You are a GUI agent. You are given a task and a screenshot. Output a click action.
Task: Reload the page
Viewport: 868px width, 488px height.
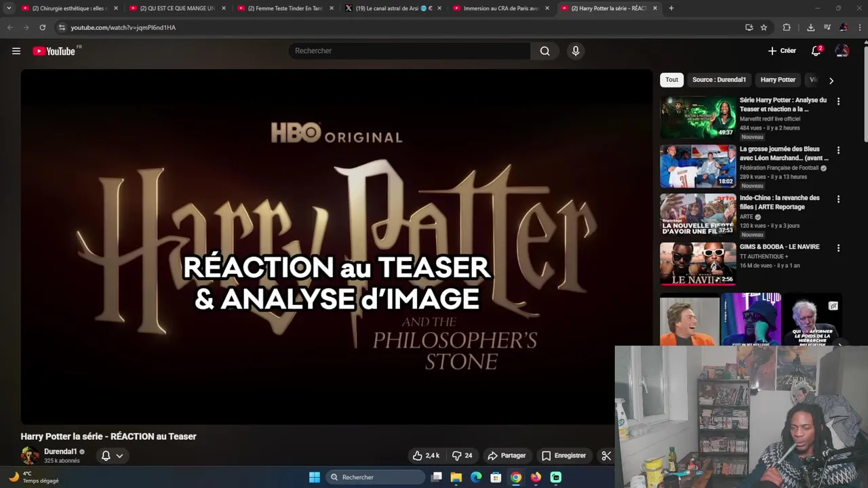tap(42, 27)
